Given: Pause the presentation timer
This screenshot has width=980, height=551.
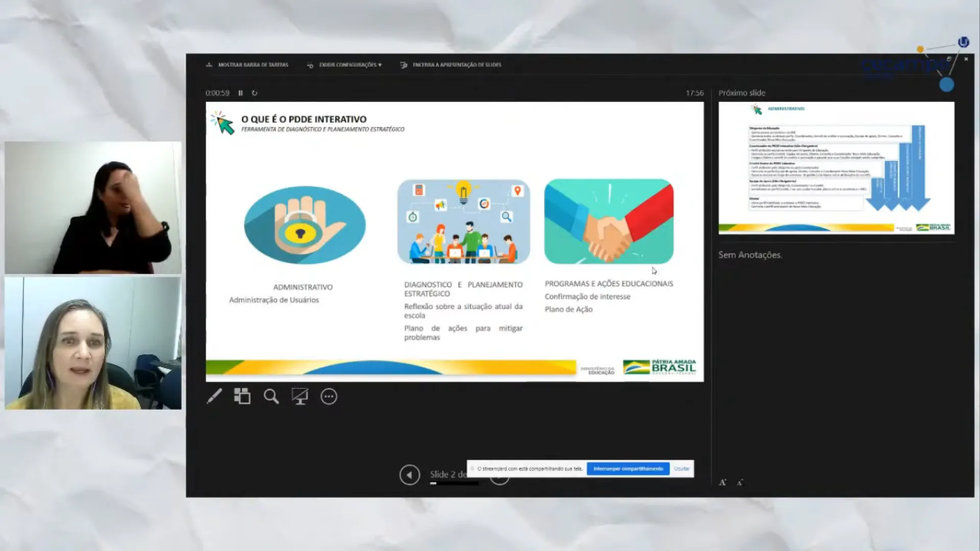Looking at the screenshot, I should tap(240, 93).
